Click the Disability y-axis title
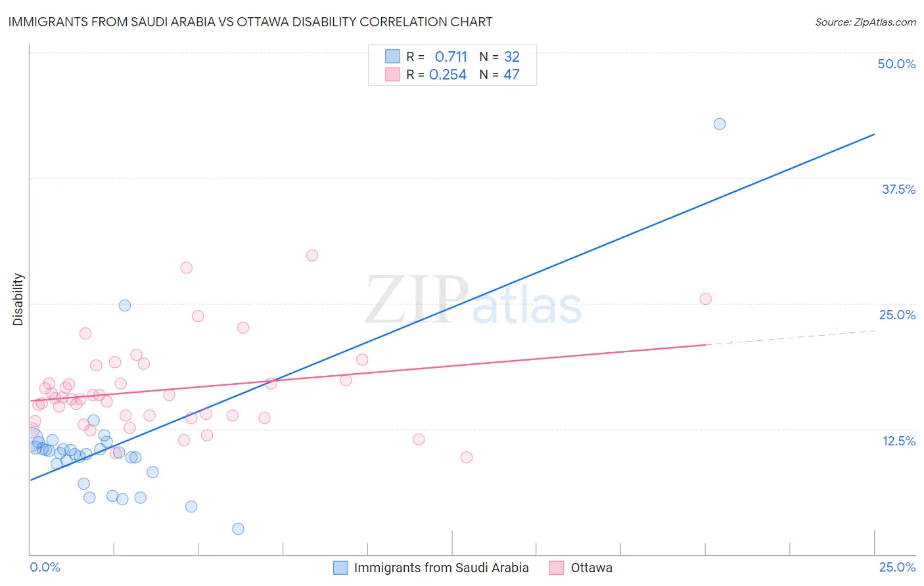This screenshot has height=586, width=924. [18, 300]
